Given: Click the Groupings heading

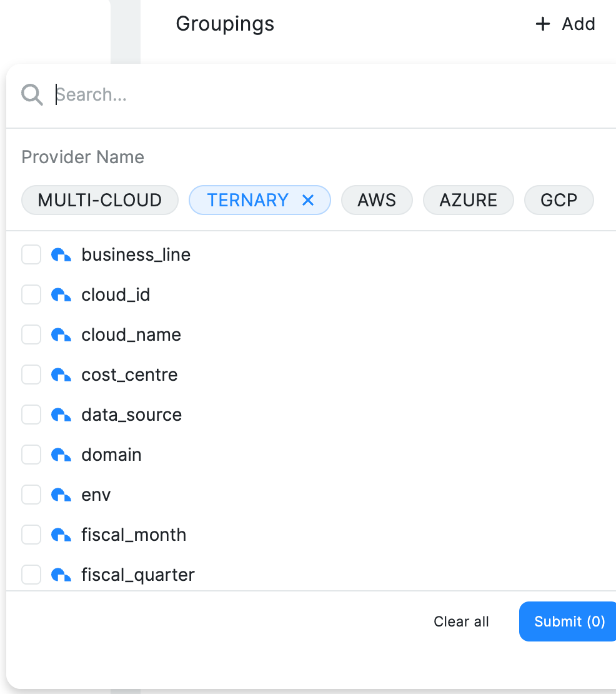Looking at the screenshot, I should 225,24.
